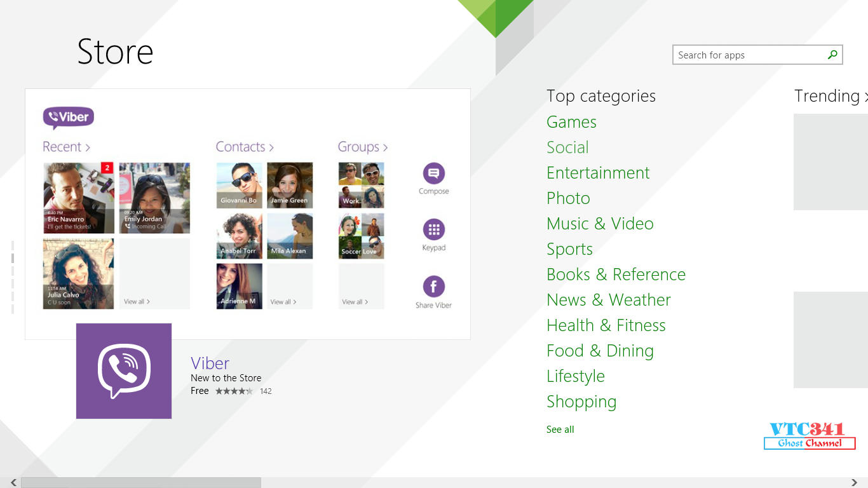Click the Viber star rating

(234, 391)
